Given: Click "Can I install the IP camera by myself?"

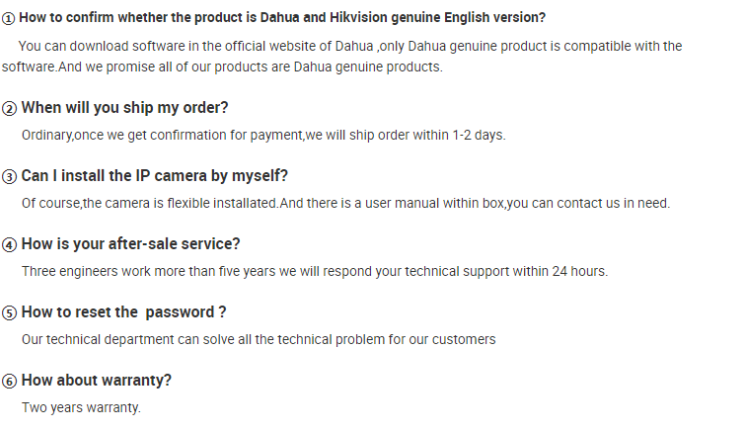Looking at the screenshot, I should coord(154,176).
